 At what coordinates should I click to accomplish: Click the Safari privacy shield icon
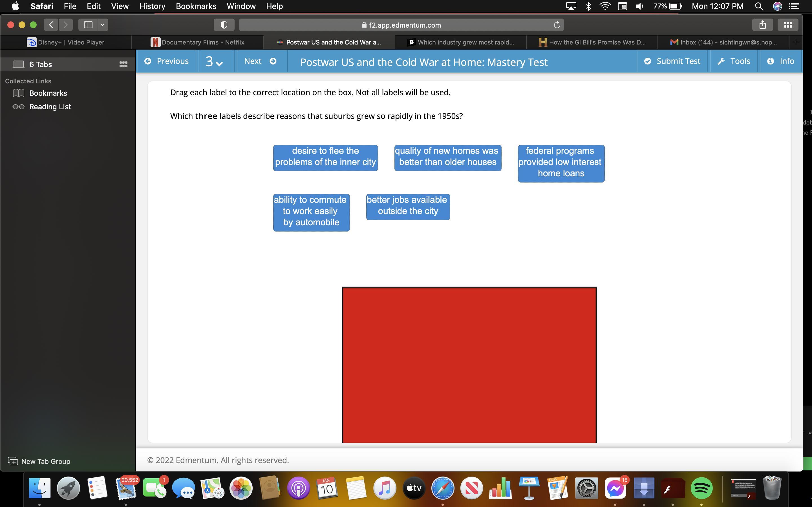pyautogui.click(x=224, y=25)
